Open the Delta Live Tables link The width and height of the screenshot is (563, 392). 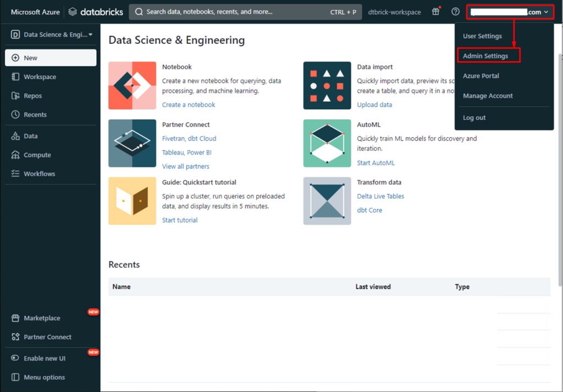[x=380, y=196]
